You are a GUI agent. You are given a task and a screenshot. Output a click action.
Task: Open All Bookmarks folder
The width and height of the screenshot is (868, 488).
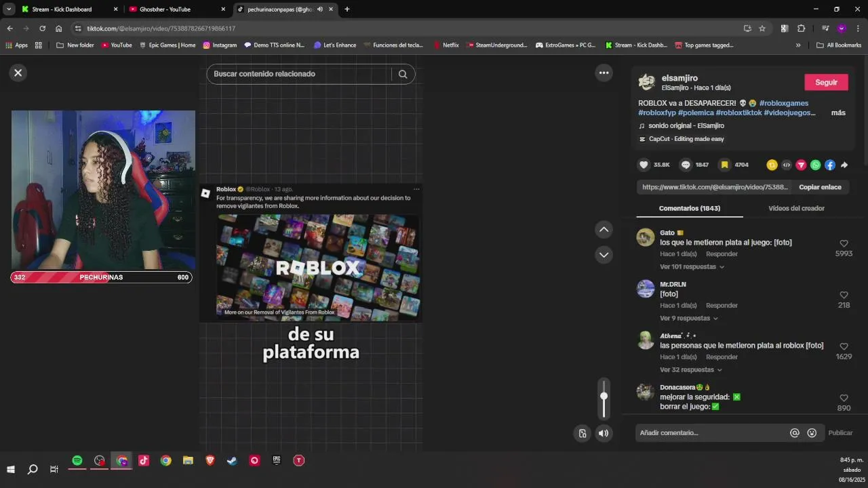coord(839,45)
